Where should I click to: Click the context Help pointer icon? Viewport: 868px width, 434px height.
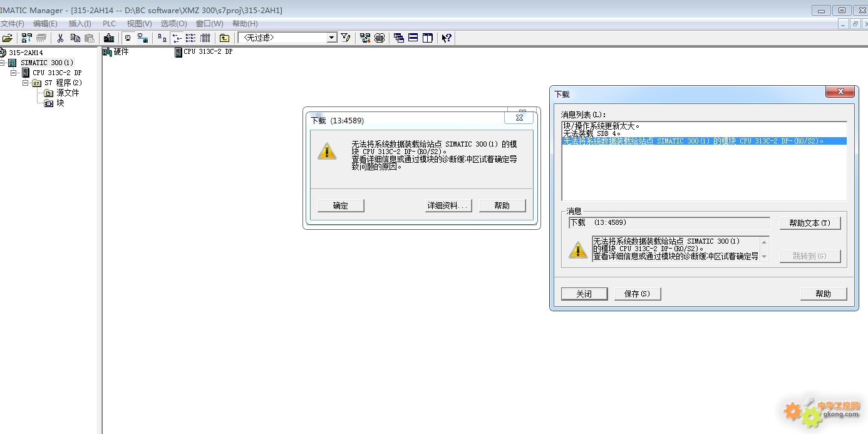pos(447,38)
